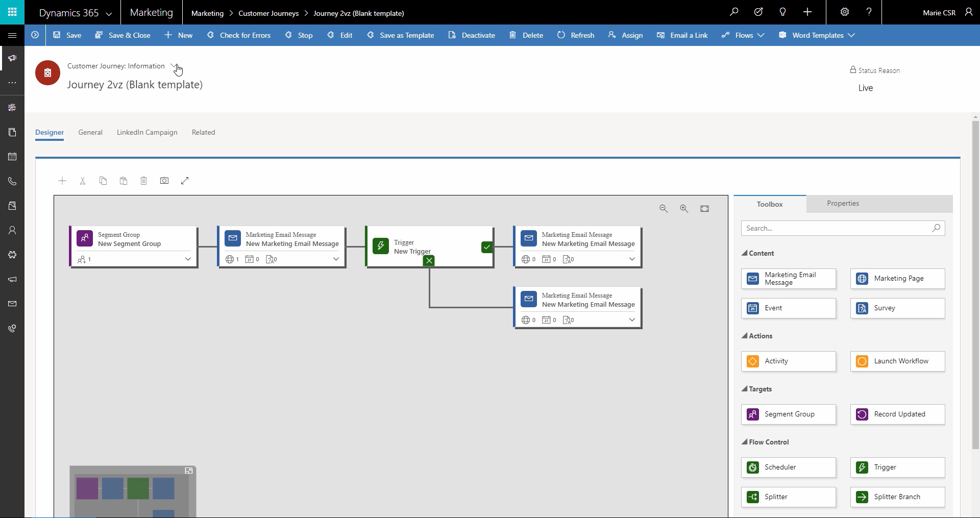Open the search magnifier in top bar
The image size is (980, 518).
pyautogui.click(x=734, y=12)
